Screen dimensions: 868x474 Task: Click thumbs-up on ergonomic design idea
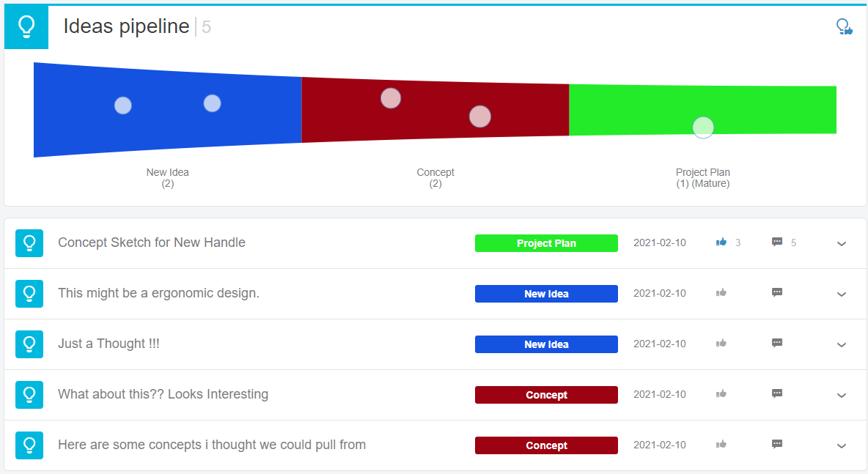click(721, 292)
